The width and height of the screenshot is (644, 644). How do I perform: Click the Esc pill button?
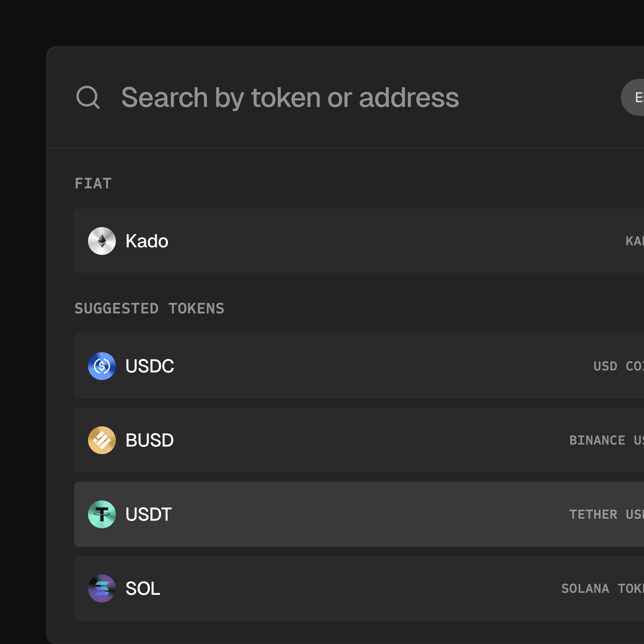pos(632,97)
